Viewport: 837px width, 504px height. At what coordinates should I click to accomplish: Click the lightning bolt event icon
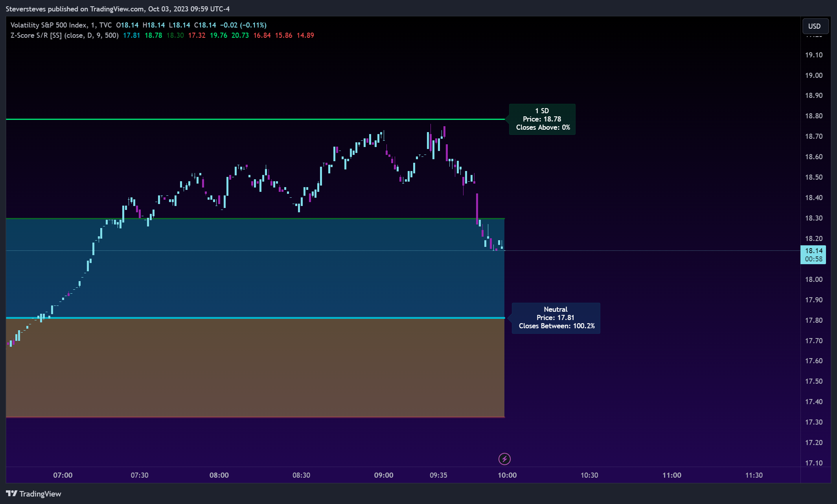[504, 459]
